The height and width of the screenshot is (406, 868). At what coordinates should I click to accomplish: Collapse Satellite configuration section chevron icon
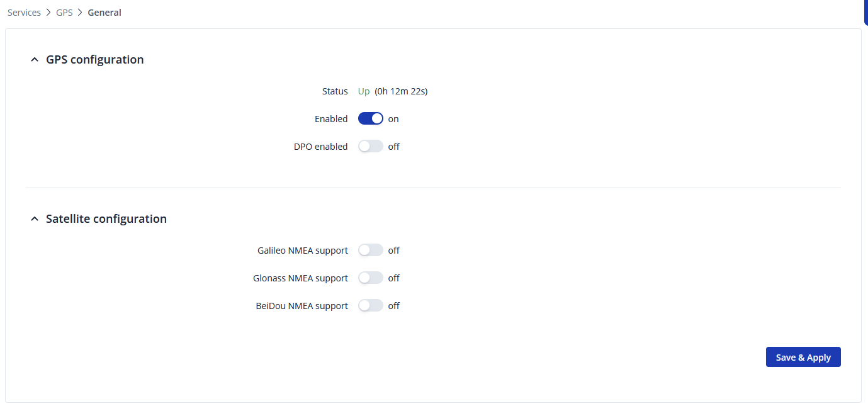[x=35, y=219]
